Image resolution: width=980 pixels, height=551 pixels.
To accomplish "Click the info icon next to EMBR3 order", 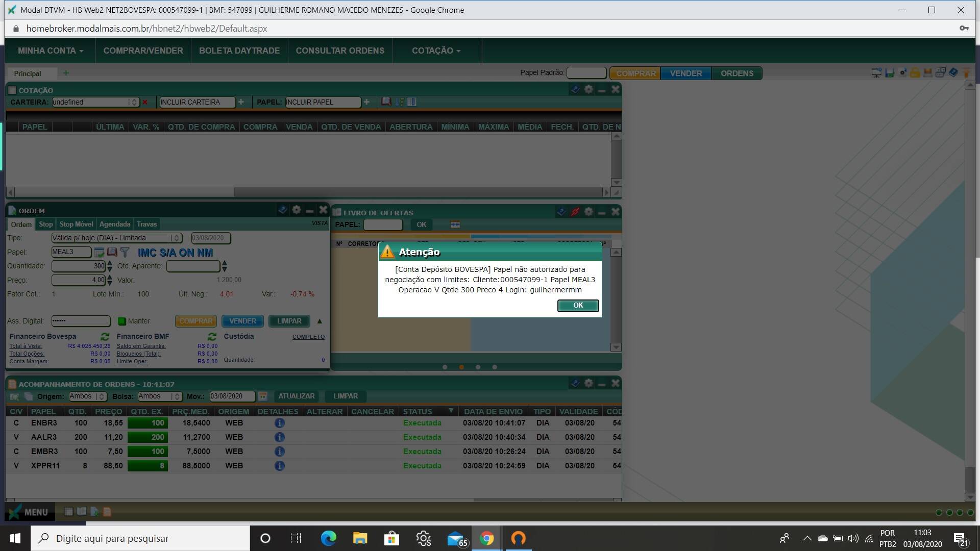I will click(x=279, y=451).
